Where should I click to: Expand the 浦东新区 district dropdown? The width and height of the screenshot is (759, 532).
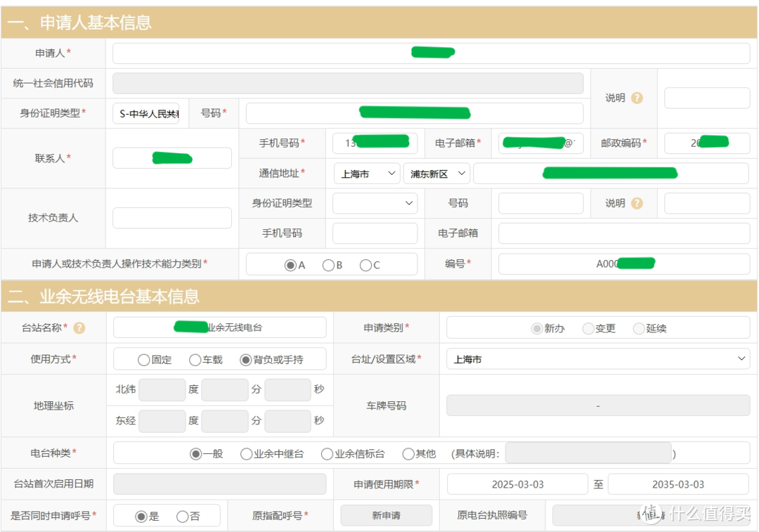[436, 174]
